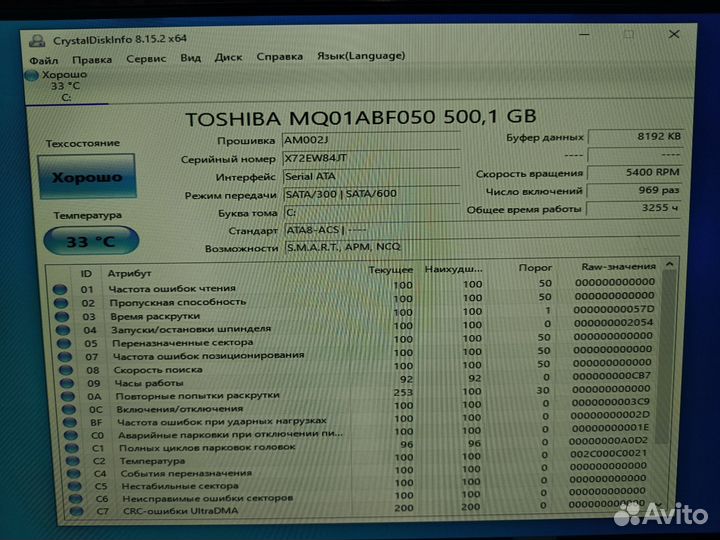Viewport: 720px width, 540px height.
Task: Click the Интерфейс field Serial ATA
Action: 371,176
